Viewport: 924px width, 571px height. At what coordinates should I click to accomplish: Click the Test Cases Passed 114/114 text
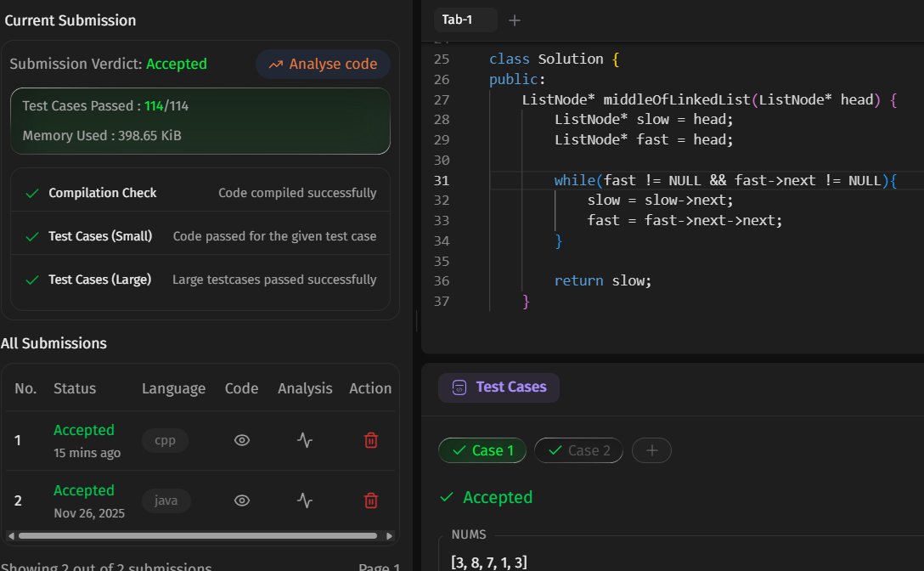click(x=105, y=106)
